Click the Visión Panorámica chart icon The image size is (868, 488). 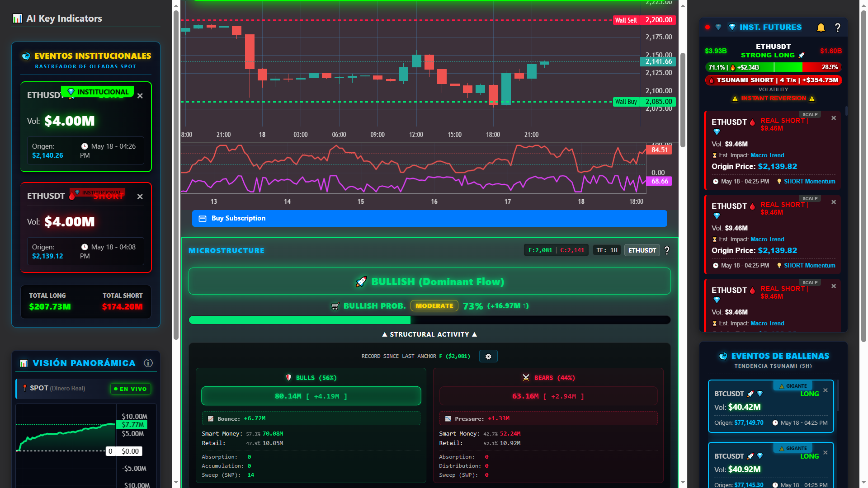[x=24, y=363]
